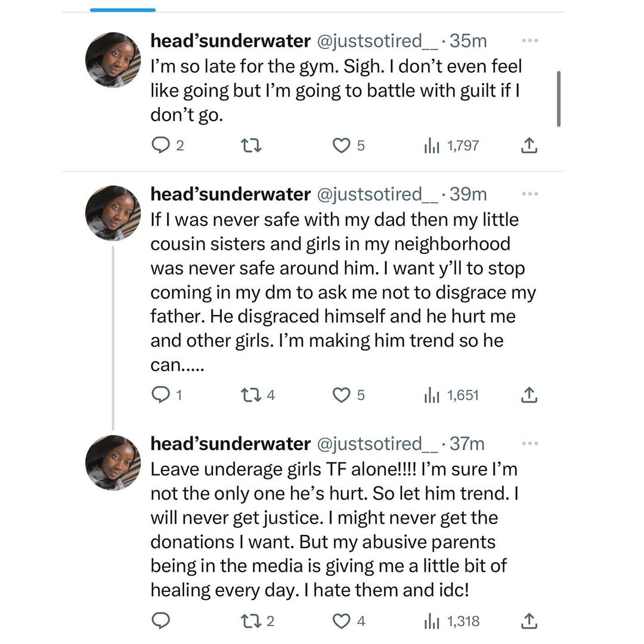Like the tweet with 4 likes
Screen dimensions: 644x644
(x=340, y=621)
